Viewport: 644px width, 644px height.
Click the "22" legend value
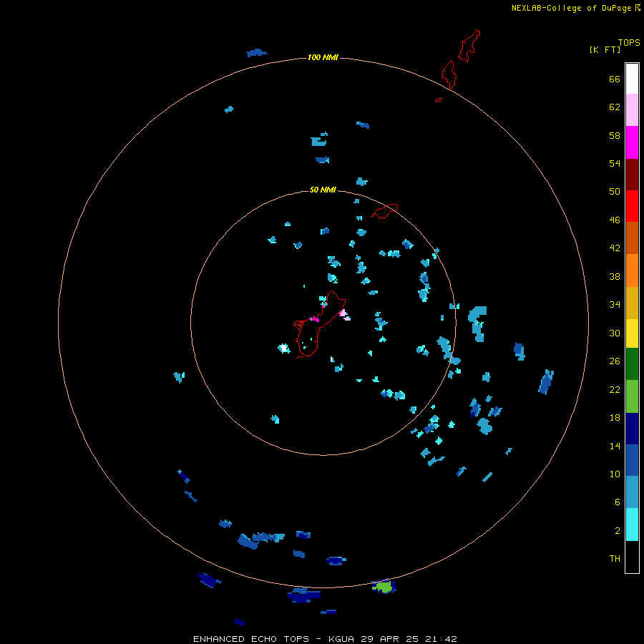615,390
